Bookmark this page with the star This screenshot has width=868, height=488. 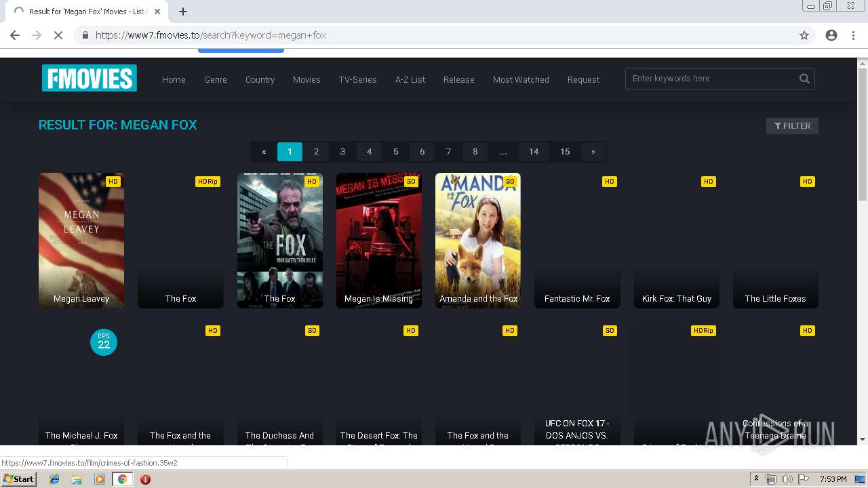pos(804,35)
